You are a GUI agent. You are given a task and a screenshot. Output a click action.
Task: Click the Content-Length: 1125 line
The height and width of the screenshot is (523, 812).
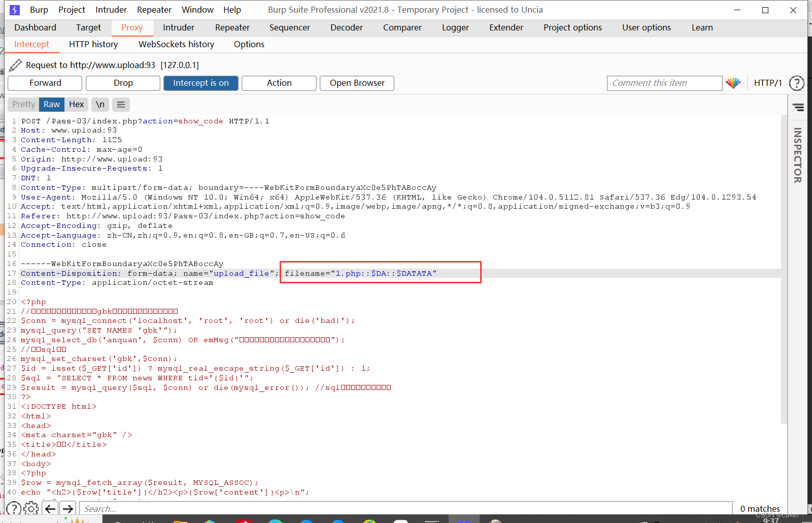(71, 140)
